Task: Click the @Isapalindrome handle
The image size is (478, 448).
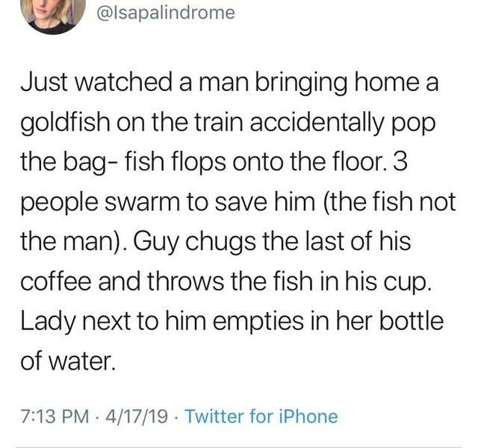Action: tap(165, 13)
